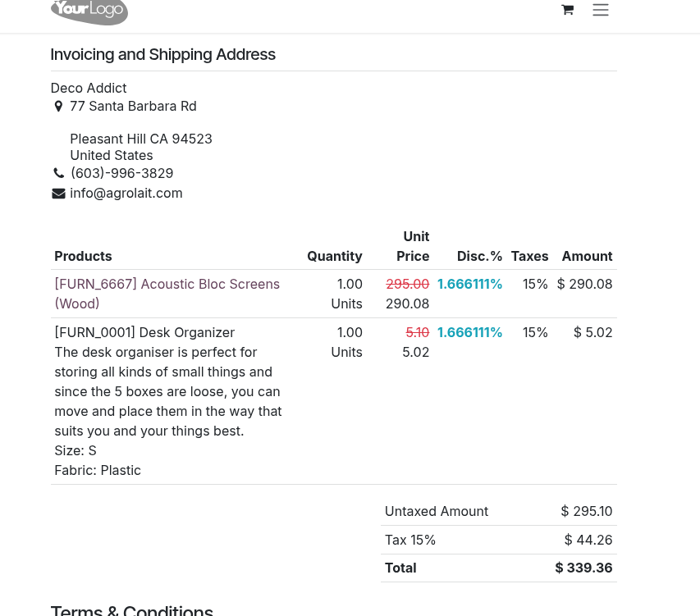Image resolution: width=700 pixels, height=616 pixels.
Task: Open the hamburger navigation menu
Action: (x=601, y=10)
